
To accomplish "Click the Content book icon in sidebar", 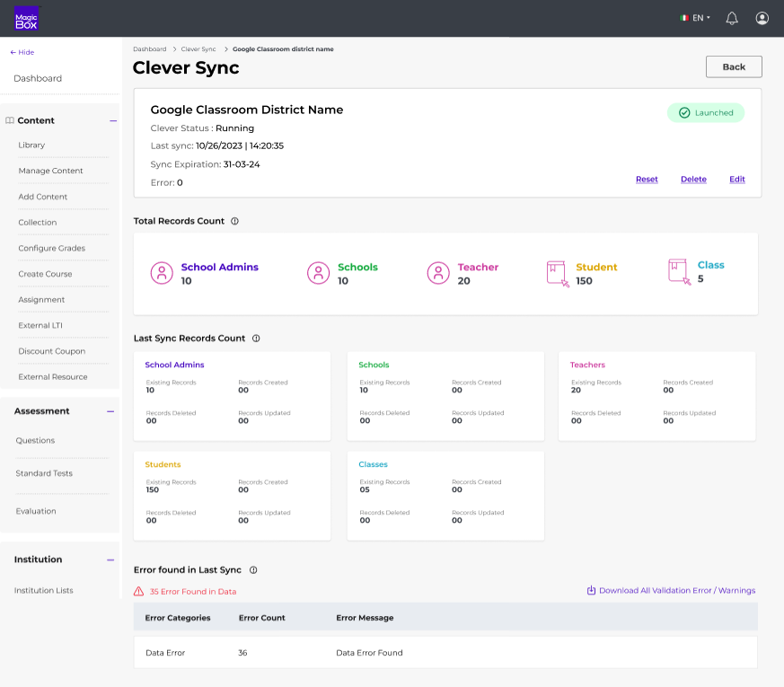I will [10, 120].
